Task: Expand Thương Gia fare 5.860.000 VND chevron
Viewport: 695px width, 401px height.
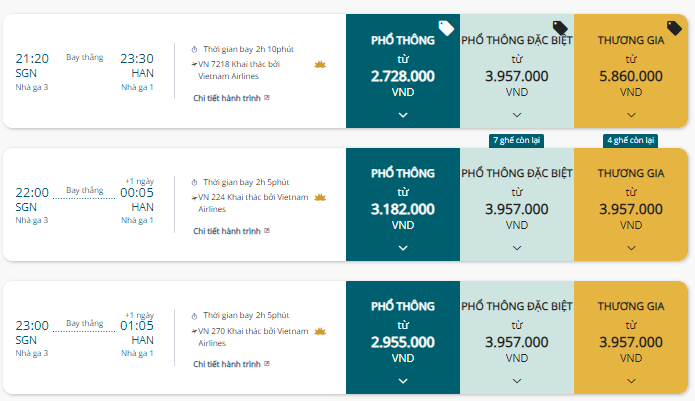Action: (x=631, y=115)
